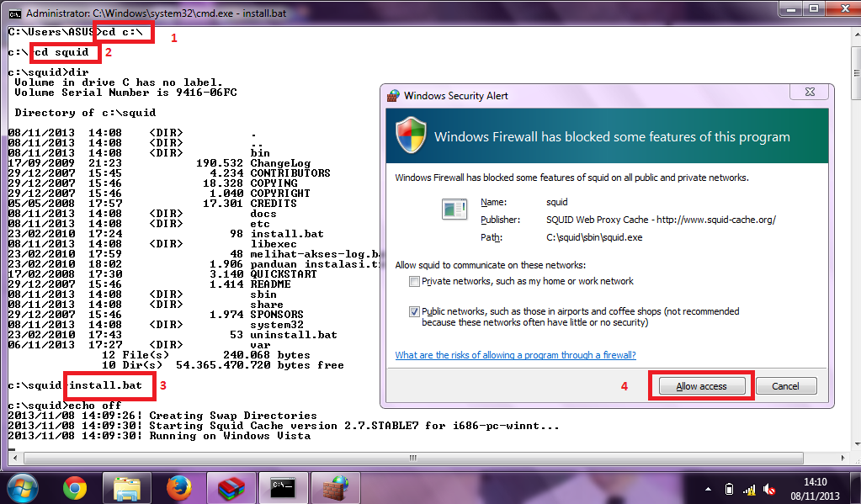This screenshot has width=861, height=504.
Task: Enable Private networks checkbox
Action: pos(414,282)
